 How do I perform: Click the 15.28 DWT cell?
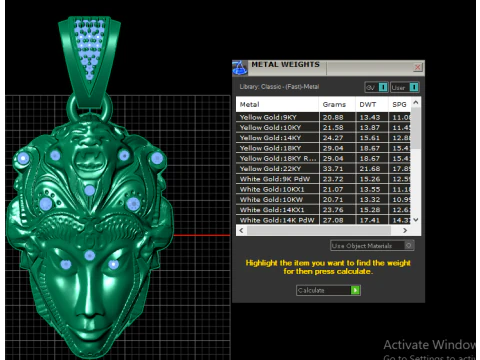click(x=372, y=210)
